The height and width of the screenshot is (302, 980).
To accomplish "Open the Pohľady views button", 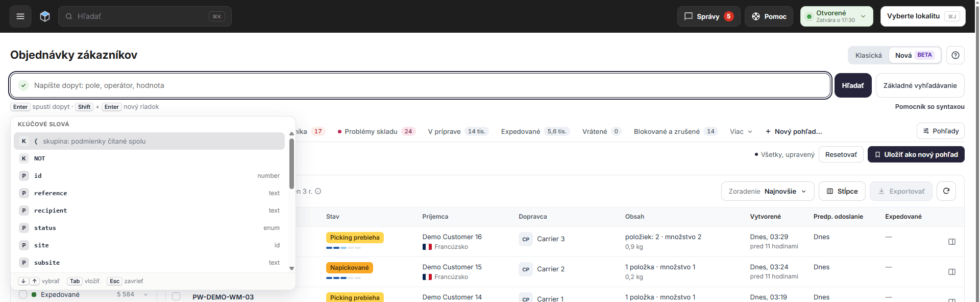I will pos(940,131).
